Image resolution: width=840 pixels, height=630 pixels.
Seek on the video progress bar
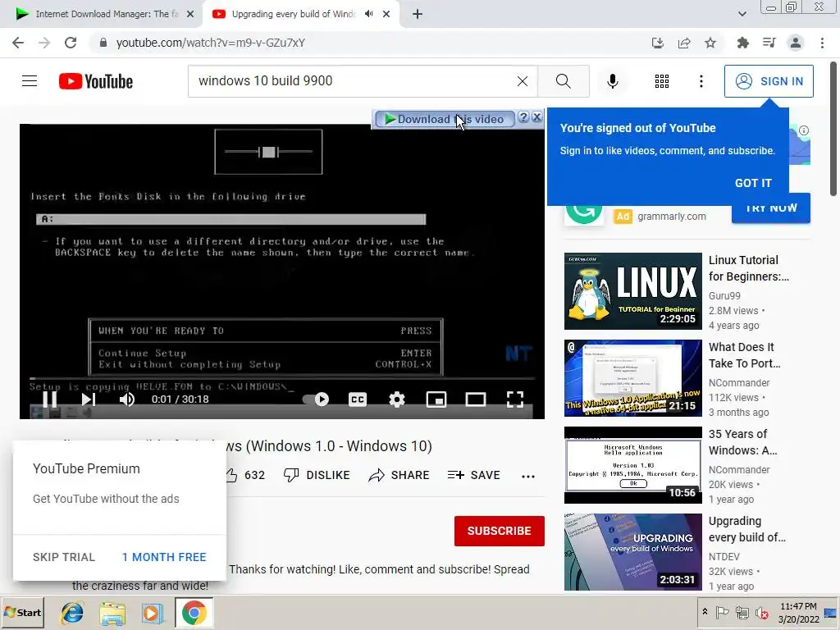(282, 378)
